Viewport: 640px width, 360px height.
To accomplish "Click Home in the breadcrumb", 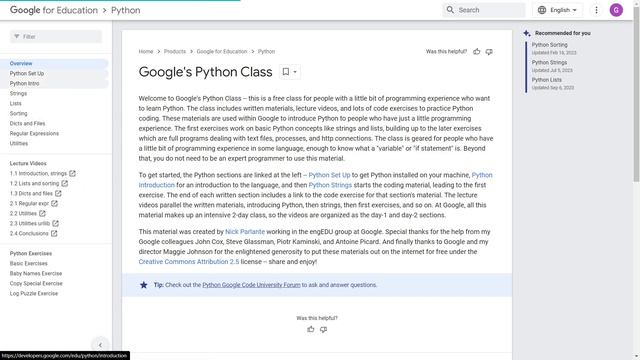I will coord(146,51).
